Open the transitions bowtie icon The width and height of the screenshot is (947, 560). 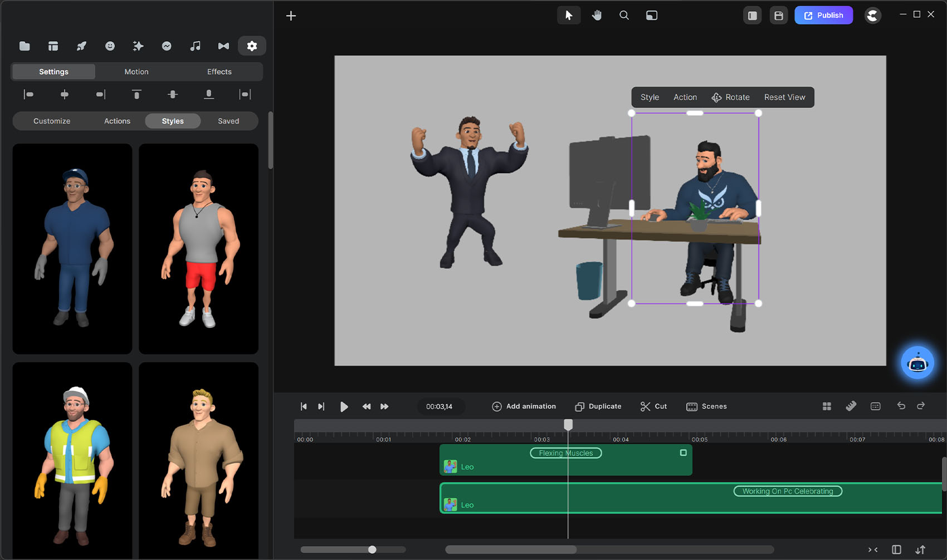pyautogui.click(x=223, y=46)
